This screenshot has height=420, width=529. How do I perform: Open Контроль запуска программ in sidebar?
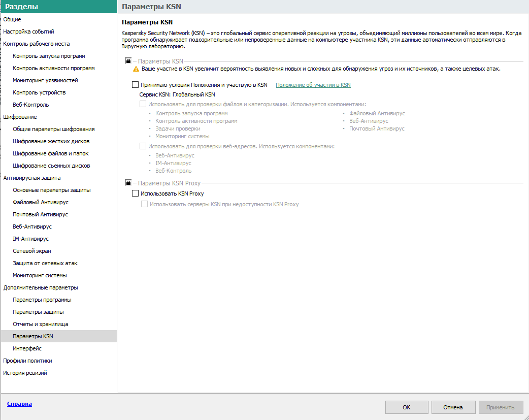59,56
